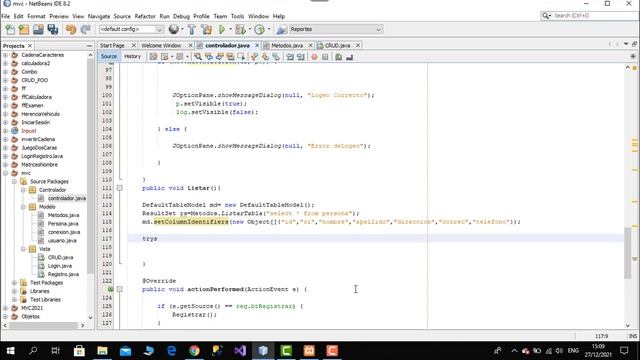
Task: Click the Last Edit icon in editor toolbar
Action: click(153, 57)
